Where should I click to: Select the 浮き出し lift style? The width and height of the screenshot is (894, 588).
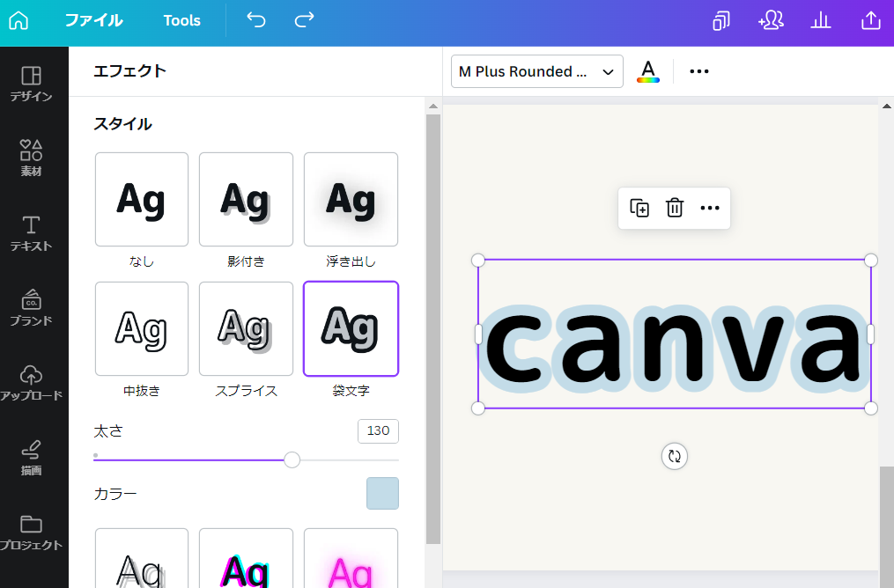[351, 200]
